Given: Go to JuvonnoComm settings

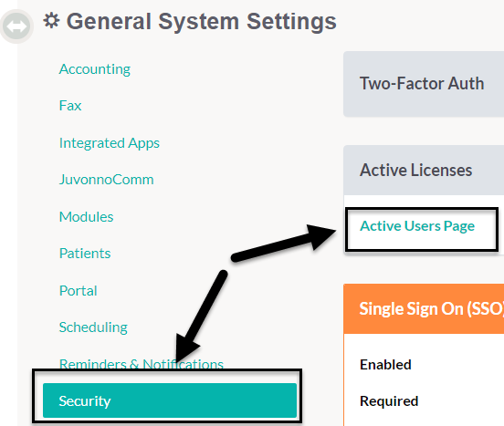Looking at the screenshot, I should [x=107, y=180].
